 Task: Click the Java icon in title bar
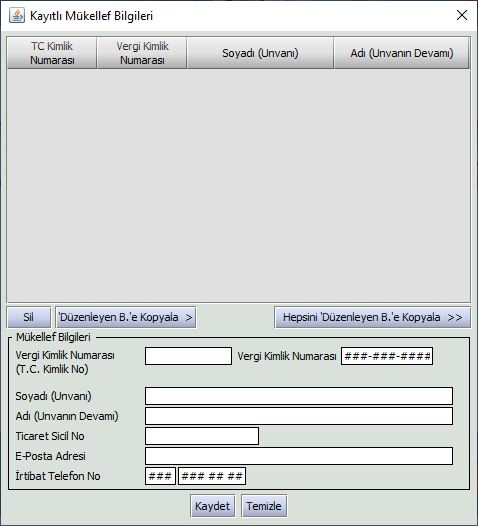(17, 15)
